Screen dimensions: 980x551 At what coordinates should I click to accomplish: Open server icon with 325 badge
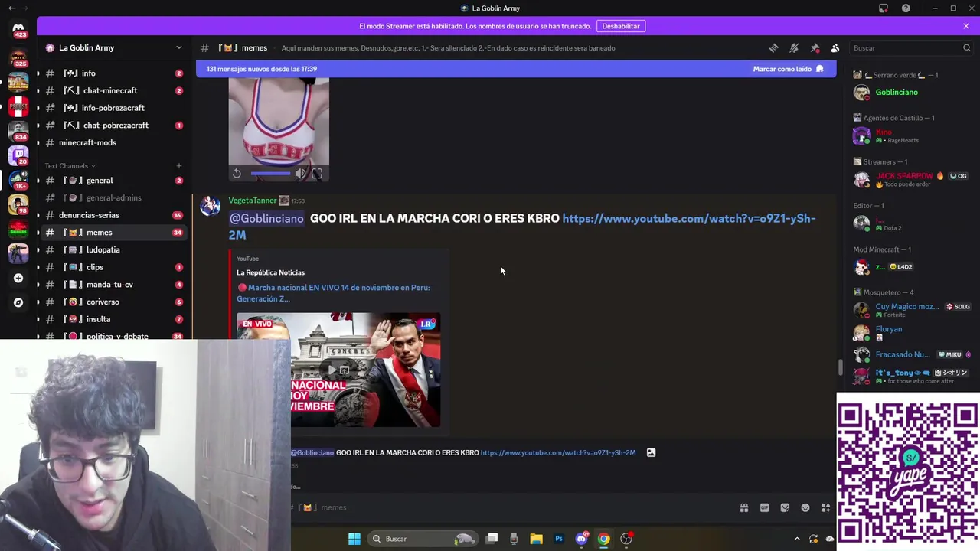[x=18, y=58]
